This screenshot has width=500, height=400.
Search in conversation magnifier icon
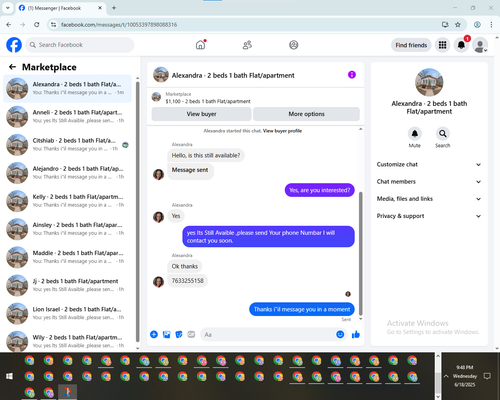point(443,134)
